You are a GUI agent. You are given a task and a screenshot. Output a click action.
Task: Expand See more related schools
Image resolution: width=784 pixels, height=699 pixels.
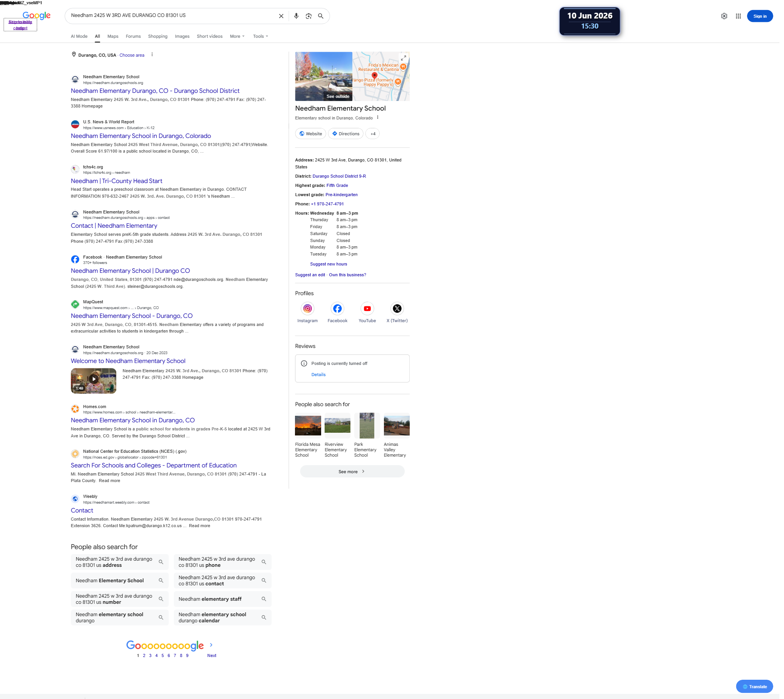[x=352, y=472]
